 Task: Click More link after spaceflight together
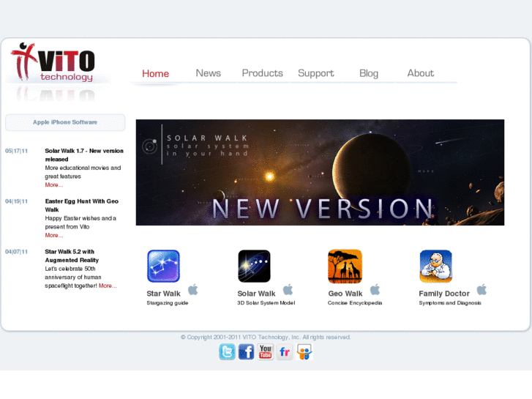tap(108, 286)
